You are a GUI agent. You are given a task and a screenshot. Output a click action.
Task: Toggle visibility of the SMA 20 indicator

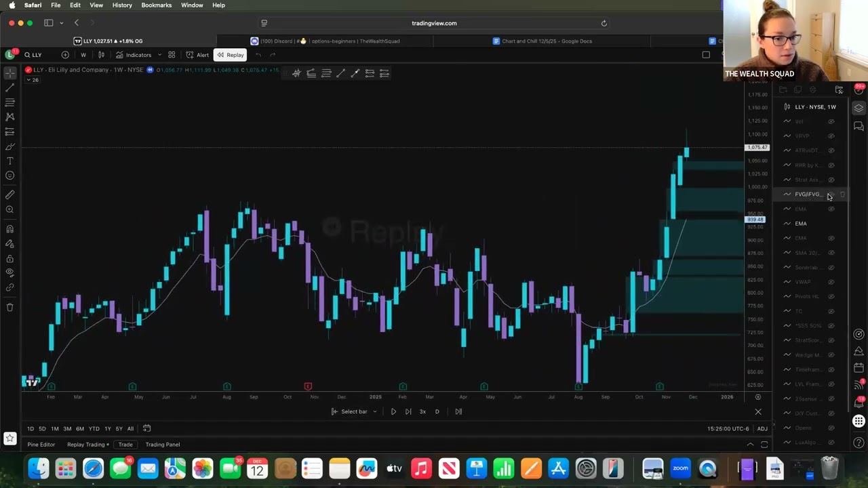pos(831,253)
